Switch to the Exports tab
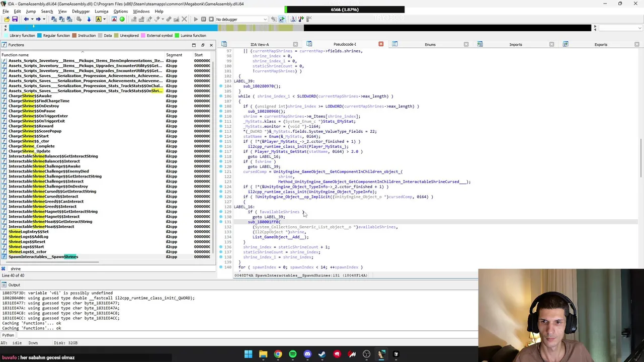Screen dimensions: 644x362 [601, 45]
